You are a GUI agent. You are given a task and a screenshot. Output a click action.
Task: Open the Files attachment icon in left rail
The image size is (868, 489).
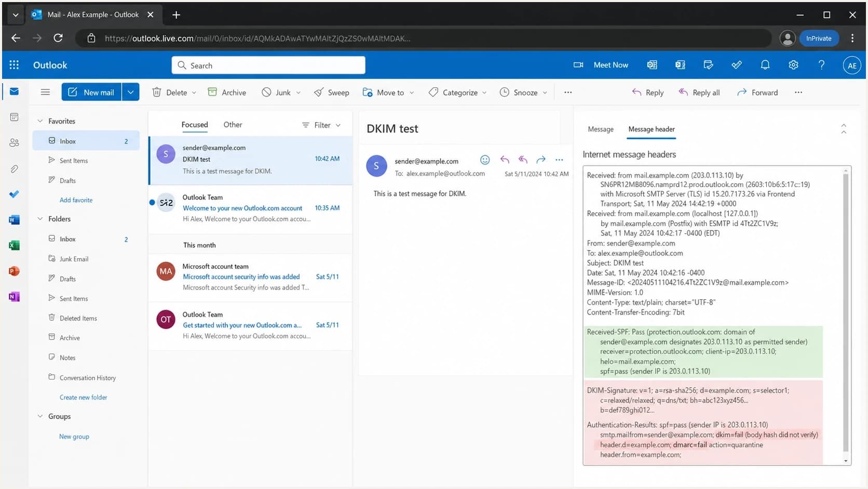[14, 168]
